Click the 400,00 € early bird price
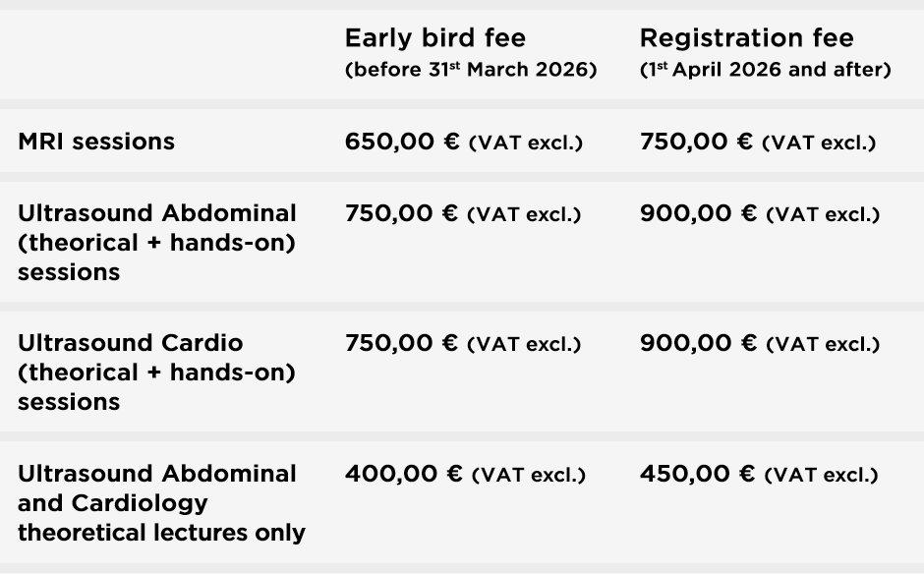Screen dimensions: 924x574 pyautogui.click(x=403, y=475)
